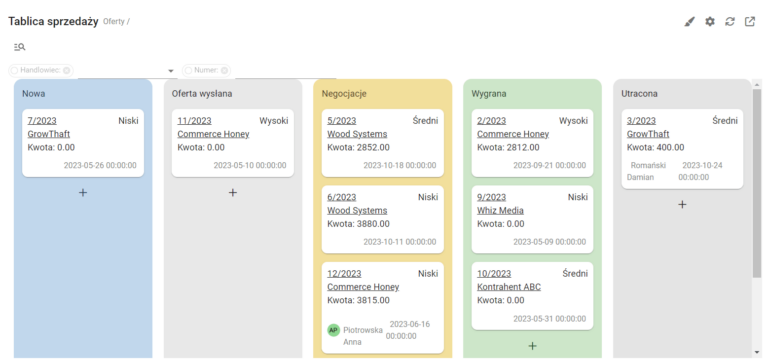Click Kwota: 2852.00 on card 5/2023
Viewport: 768px width, 360px height.
(x=359, y=147)
